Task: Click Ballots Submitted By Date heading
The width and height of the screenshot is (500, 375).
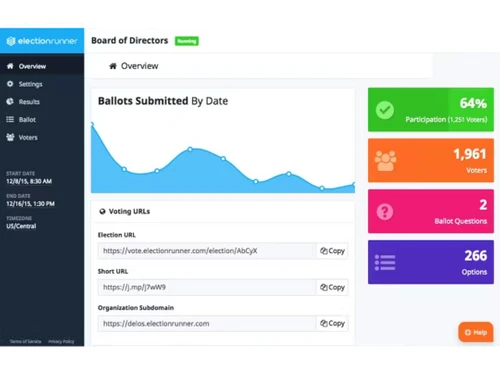Action: click(x=163, y=101)
